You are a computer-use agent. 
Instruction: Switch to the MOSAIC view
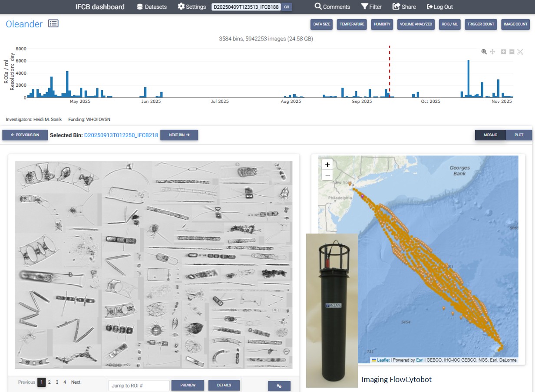click(x=490, y=135)
